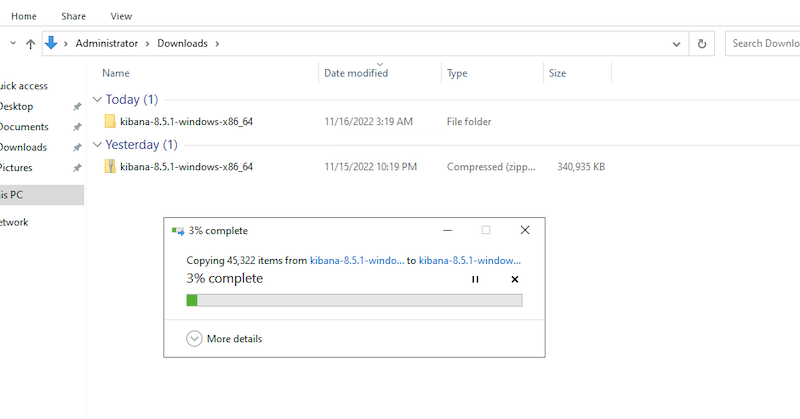Viewport: 800px width, 419px height.
Task: Pause the copy operation
Action: click(x=475, y=279)
